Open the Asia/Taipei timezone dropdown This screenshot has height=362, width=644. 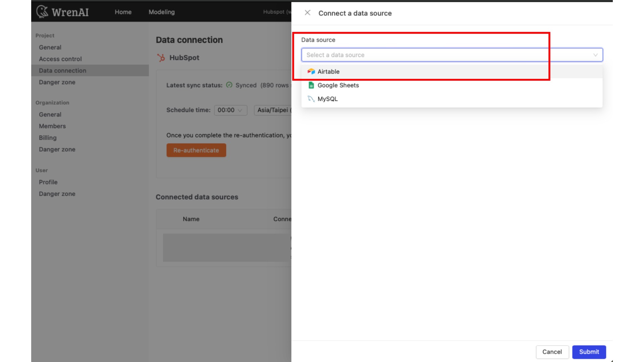(x=273, y=110)
